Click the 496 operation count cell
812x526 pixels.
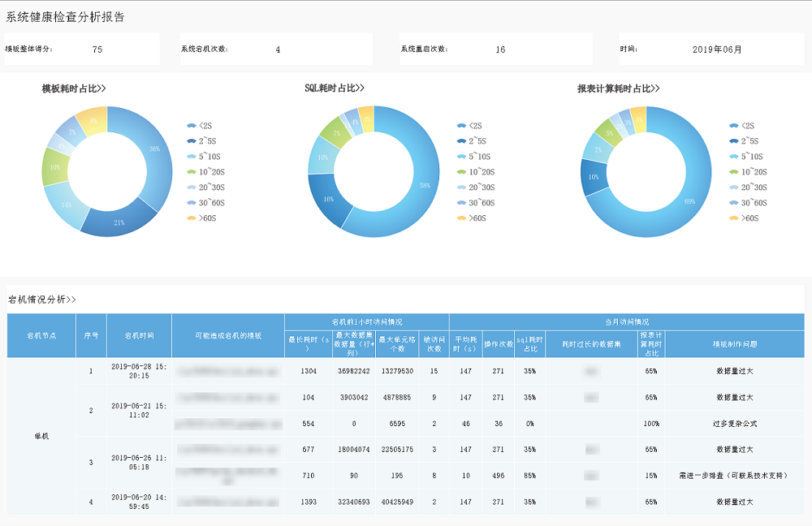499,475
